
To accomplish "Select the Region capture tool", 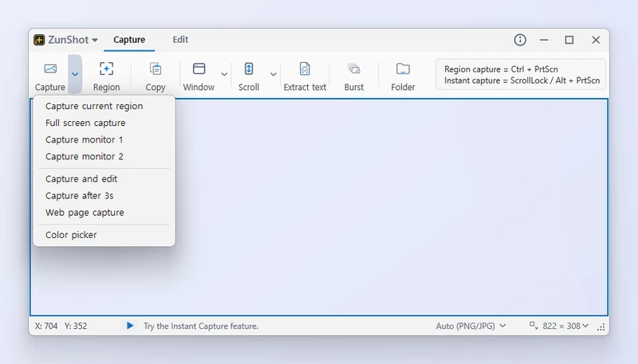I will [x=106, y=76].
